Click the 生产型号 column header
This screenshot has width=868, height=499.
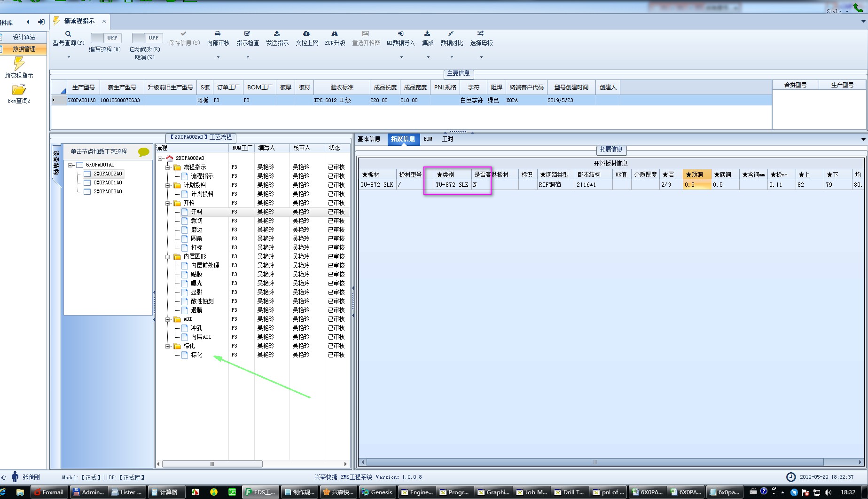(84, 87)
